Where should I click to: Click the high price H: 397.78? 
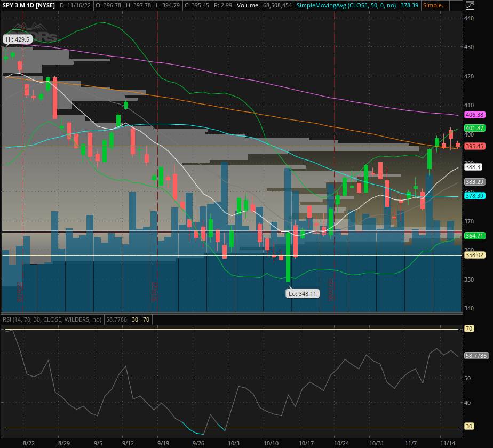tap(138, 5)
